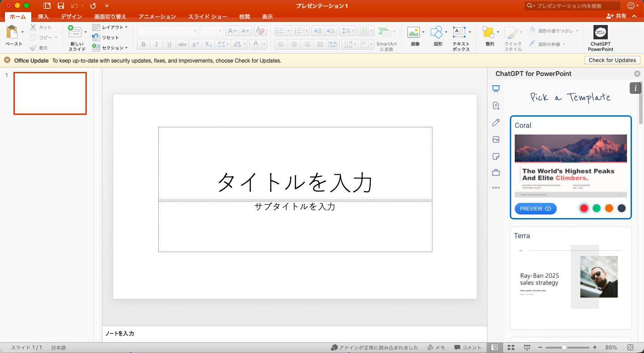Open the briefcase icon in ChatGPT sidebar

[x=496, y=172]
